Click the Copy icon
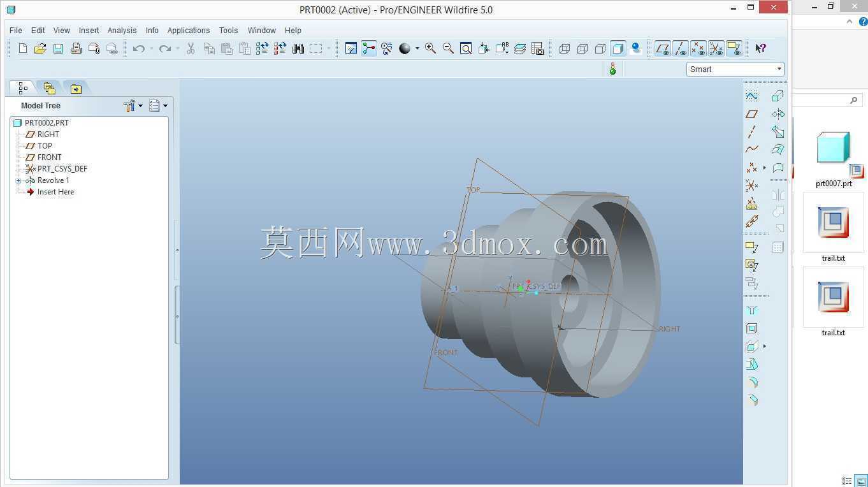This screenshot has width=868, height=487. click(x=209, y=48)
